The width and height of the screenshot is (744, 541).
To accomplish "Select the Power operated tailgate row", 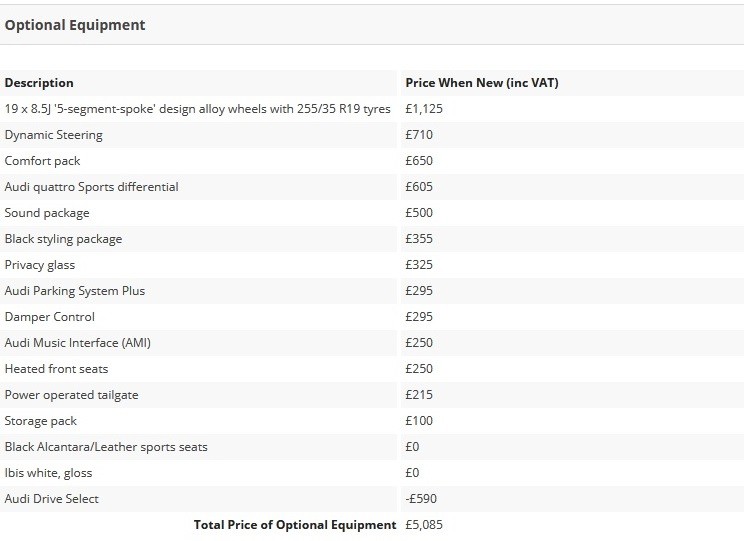I will coord(372,395).
